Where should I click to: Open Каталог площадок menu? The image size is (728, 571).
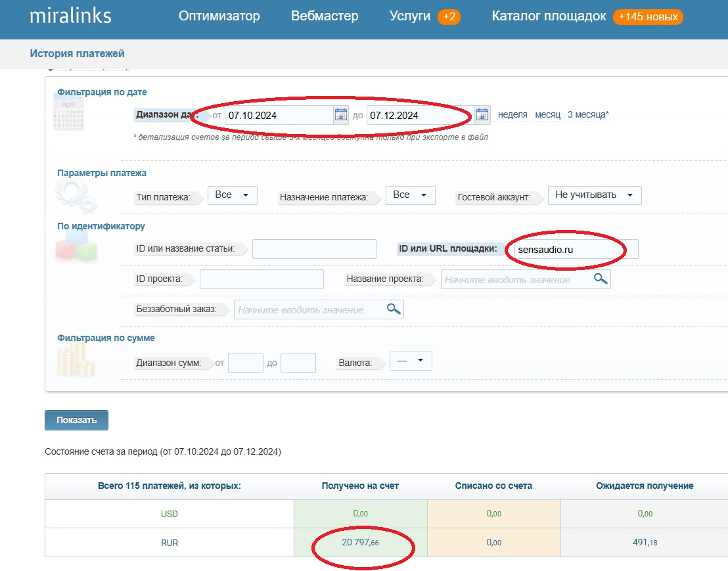pos(549,16)
